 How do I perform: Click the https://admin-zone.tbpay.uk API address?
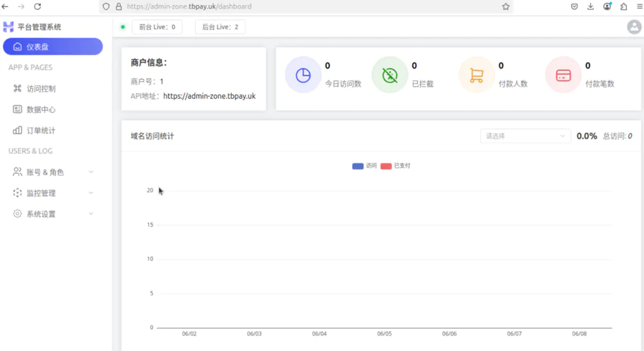tap(209, 96)
